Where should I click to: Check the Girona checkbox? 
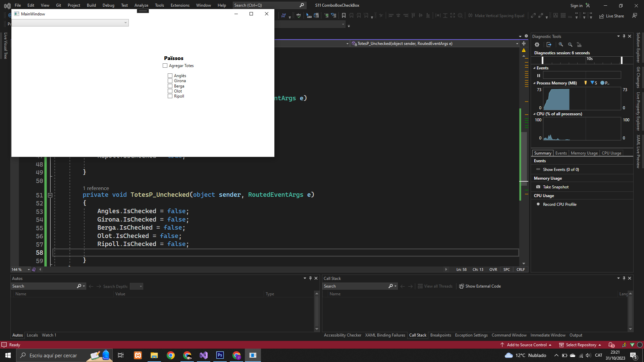click(170, 81)
